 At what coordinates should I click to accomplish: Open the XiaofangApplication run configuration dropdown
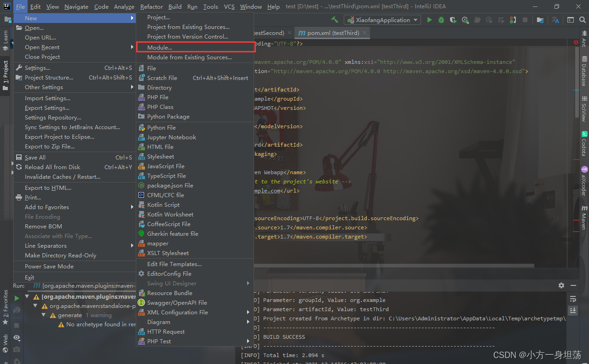click(382, 20)
